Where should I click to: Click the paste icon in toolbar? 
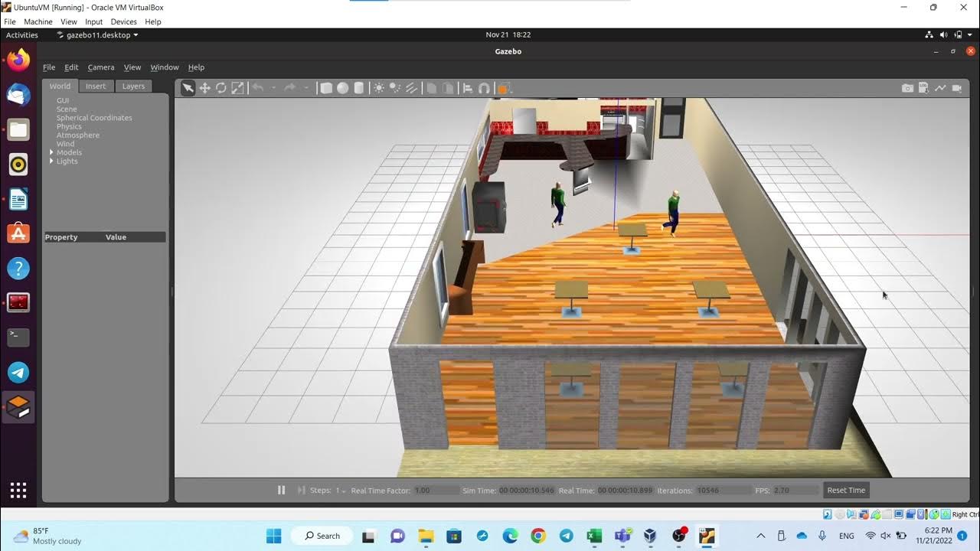pos(448,88)
